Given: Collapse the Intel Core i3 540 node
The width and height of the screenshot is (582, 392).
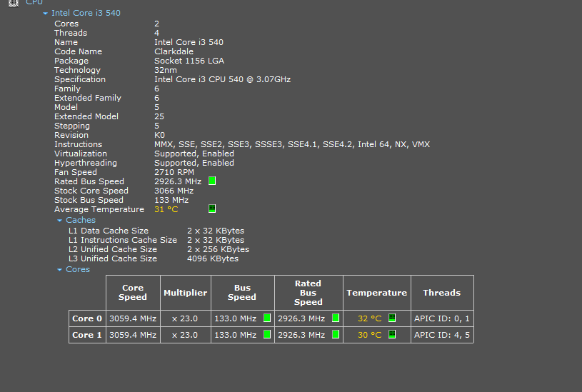Looking at the screenshot, I should [45, 14].
